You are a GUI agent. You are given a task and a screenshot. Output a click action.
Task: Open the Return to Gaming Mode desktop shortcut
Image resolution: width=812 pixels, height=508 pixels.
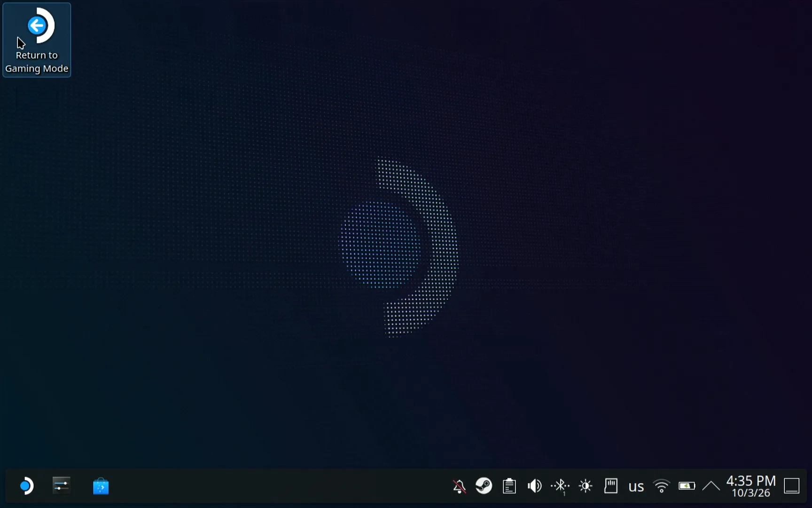click(x=37, y=40)
